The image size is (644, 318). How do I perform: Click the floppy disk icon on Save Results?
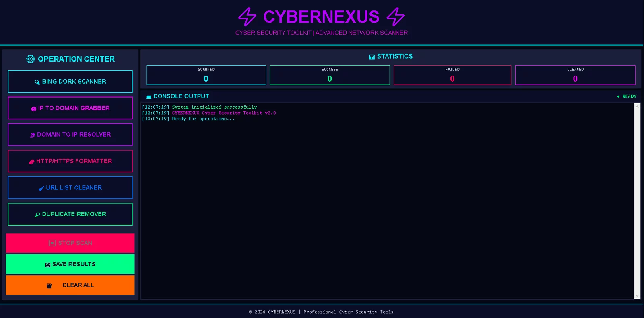[48, 265]
